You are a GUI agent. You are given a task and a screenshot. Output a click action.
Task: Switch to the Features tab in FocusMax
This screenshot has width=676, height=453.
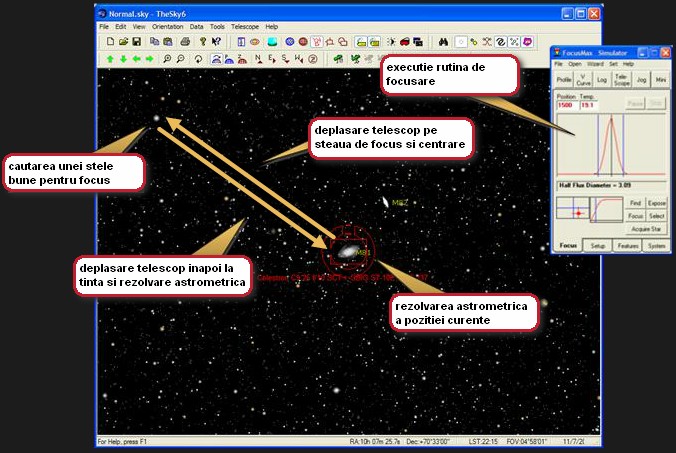click(x=628, y=245)
